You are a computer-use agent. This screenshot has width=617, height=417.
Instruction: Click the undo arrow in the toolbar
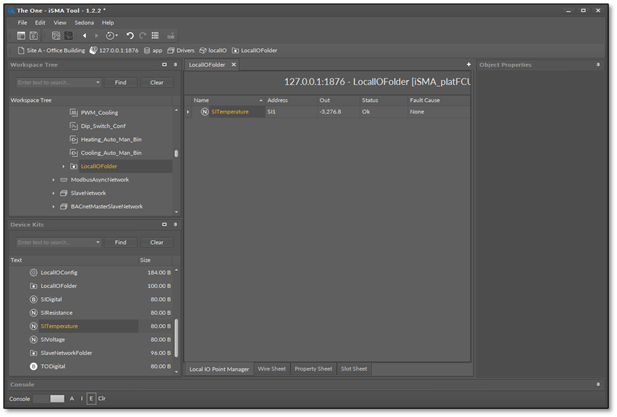click(x=129, y=36)
